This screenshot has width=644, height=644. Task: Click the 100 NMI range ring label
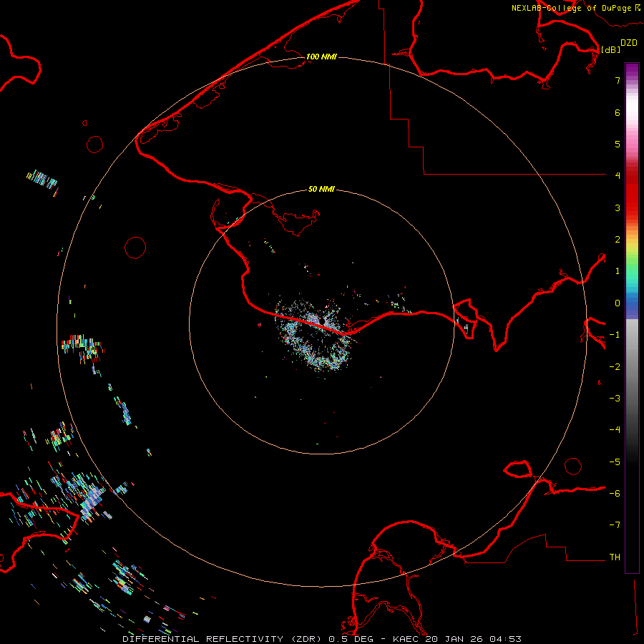click(321, 57)
